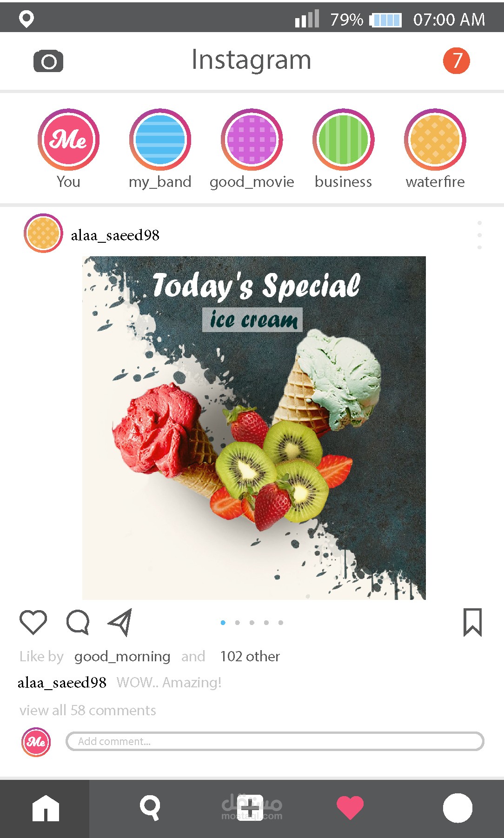The width and height of the screenshot is (504, 838).
Task: Expand view all 58 comments
Action: click(88, 710)
